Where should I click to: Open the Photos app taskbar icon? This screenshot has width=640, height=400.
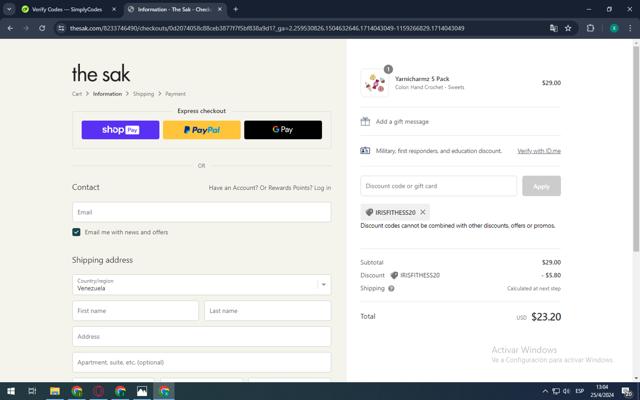point(142,391)
